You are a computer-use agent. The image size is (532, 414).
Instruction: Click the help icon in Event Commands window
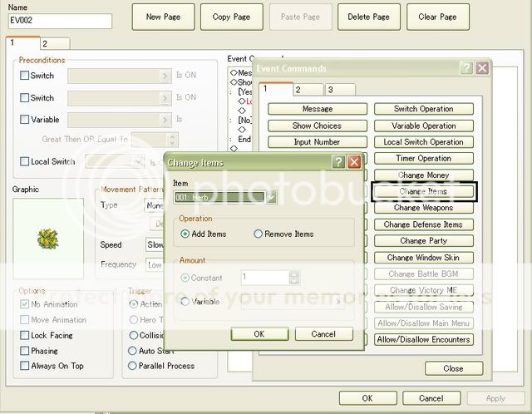466,68
